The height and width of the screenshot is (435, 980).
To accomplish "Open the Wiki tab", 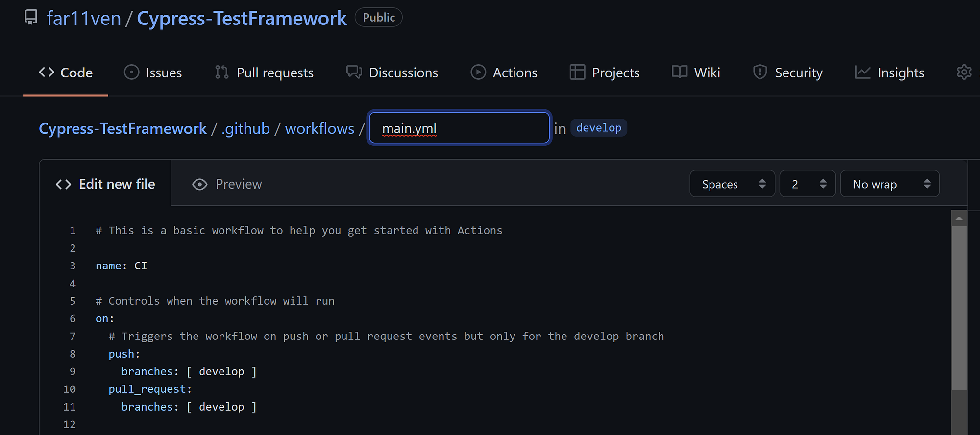I will tap(696, 72).
